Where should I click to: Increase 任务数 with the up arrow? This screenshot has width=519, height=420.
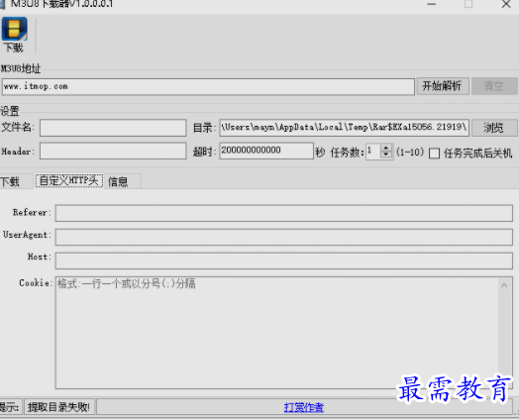tap(386, 148)
